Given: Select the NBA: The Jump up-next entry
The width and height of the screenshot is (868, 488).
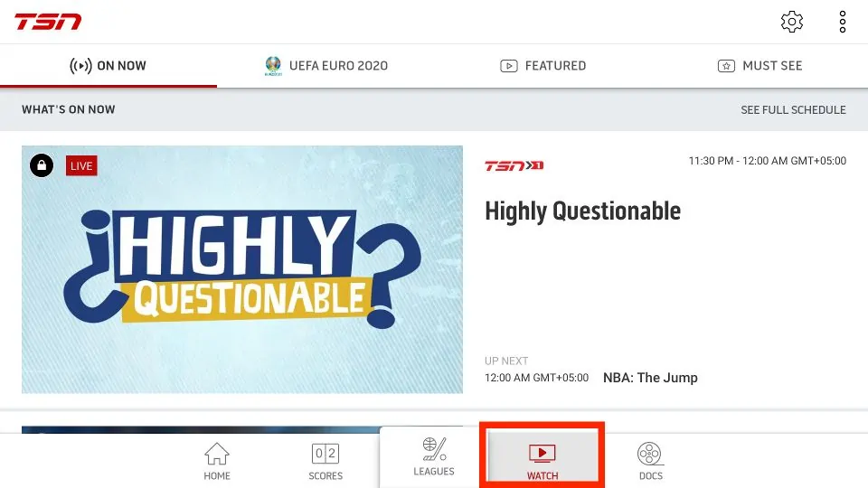Looking at the screenshot, I should (650, 378).
